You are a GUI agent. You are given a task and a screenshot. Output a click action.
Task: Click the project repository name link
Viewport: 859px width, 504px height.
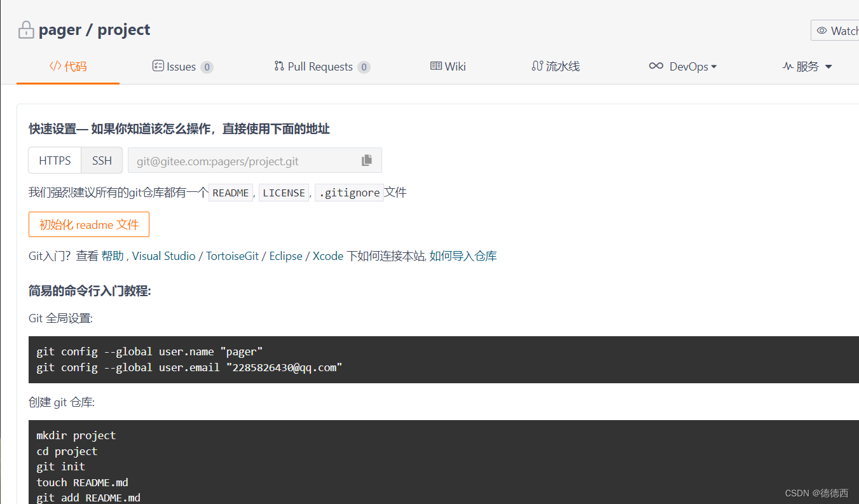tap(124, 30)
